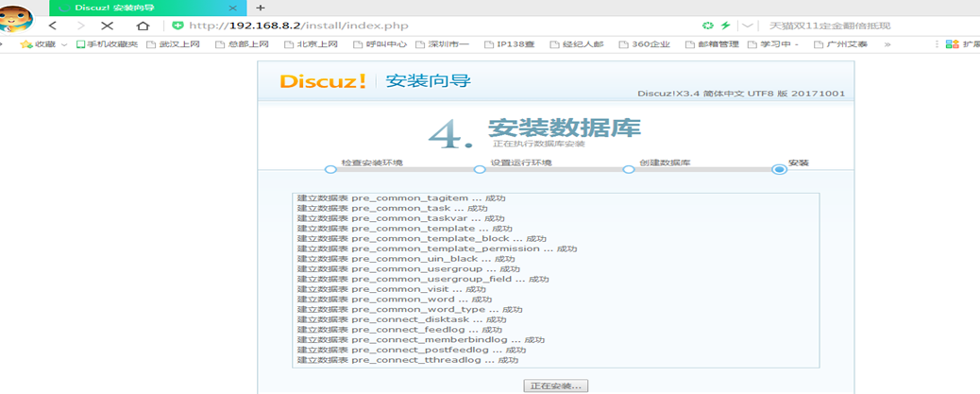Open the 360企业 bookmark
The height and width of the screenshot is (394, 980).
pyautogui.click(x=645, y=43)
